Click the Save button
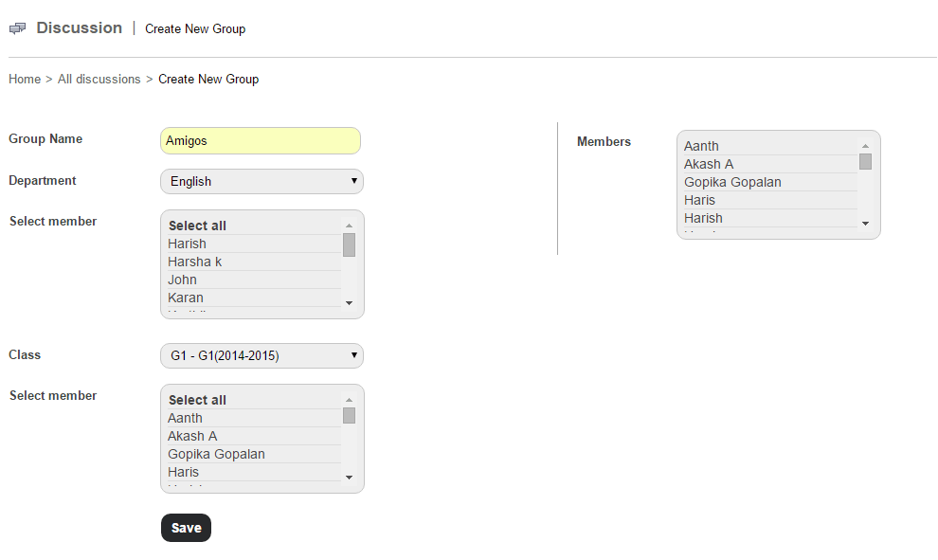This screenshot has height=560, width=938. [186, 528]
